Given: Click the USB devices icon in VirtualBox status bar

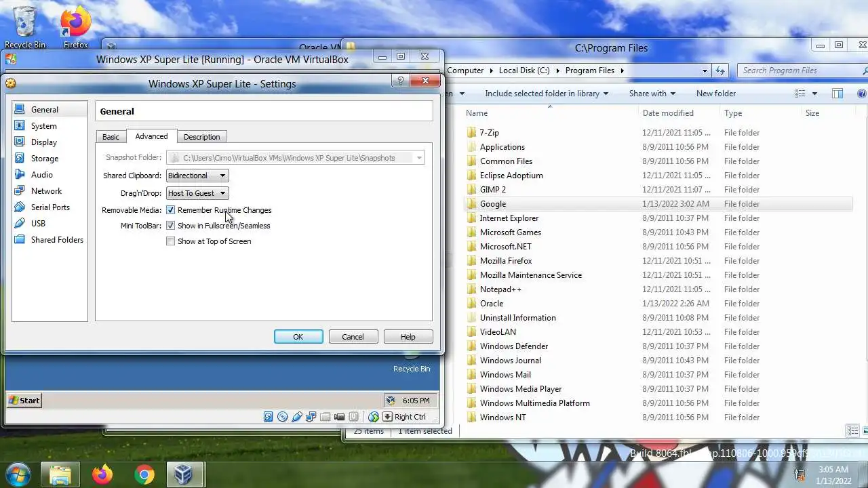Looking at the screenshot, I should [x=296, y=417].
